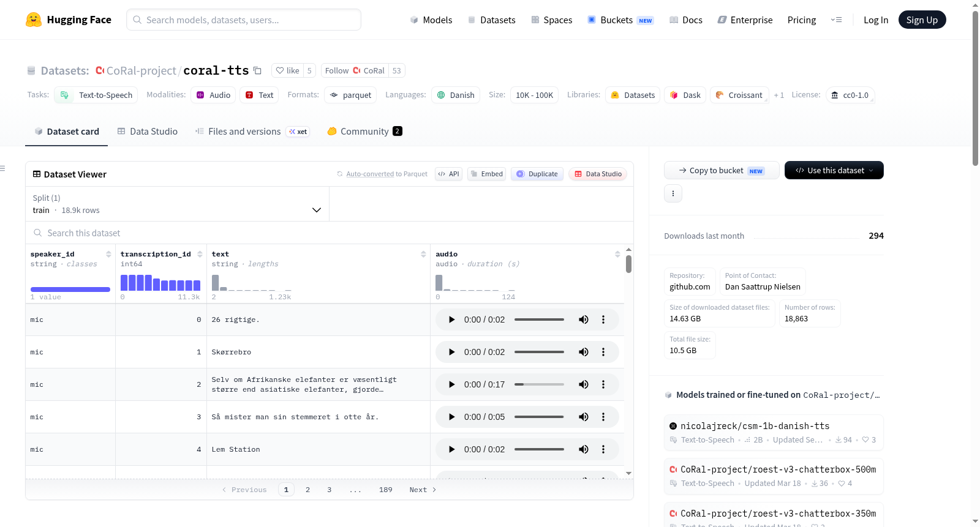Click the Hugging Face logo icon

[x=34, y=20]
